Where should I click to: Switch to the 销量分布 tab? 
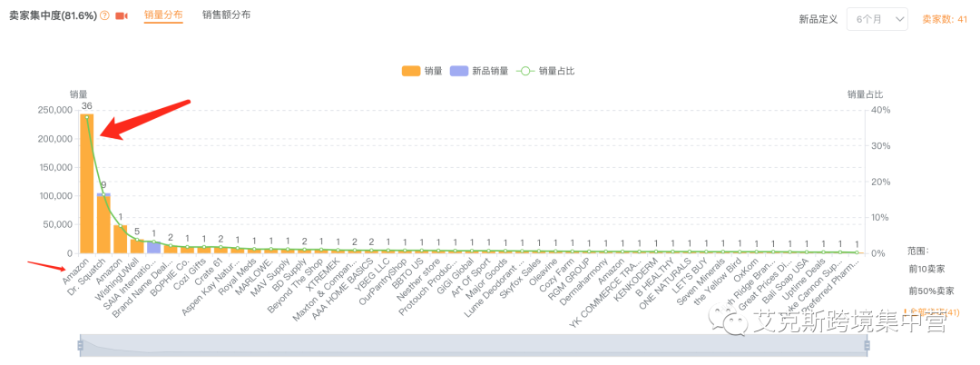[163, 15]
